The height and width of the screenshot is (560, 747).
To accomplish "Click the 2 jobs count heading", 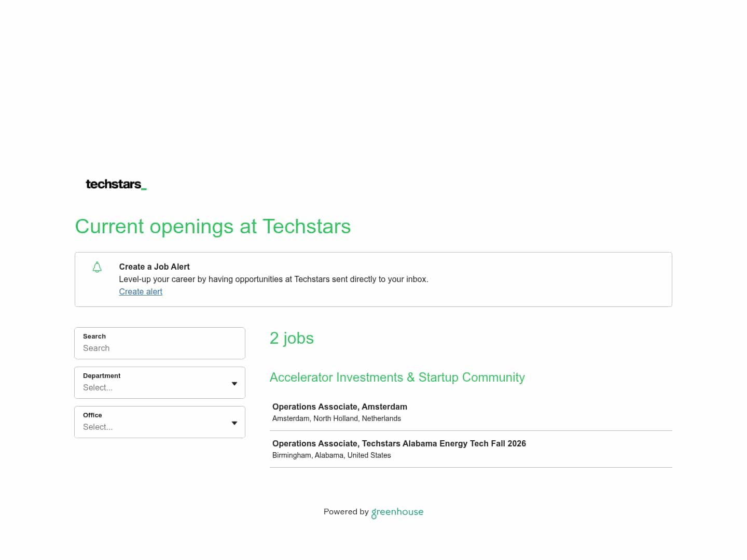I will [x=292, y=338].
